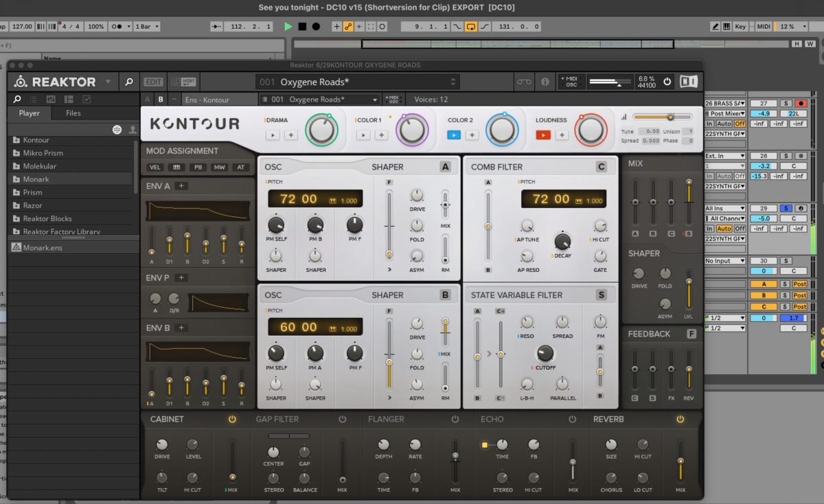Toggle the Reverb power icon
The height and width of the screenshot is (504, 824).
click(680, 419)
